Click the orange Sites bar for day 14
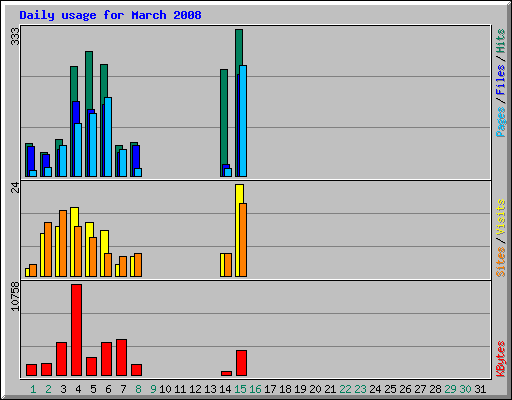 point(228,265)
